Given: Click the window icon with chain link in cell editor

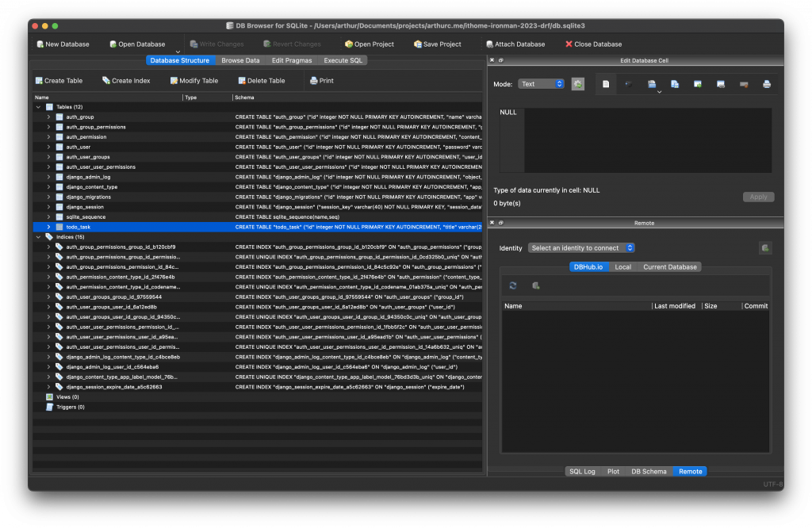Looking at the screenshot, I should pyautogui.click(x=721, y=84).
